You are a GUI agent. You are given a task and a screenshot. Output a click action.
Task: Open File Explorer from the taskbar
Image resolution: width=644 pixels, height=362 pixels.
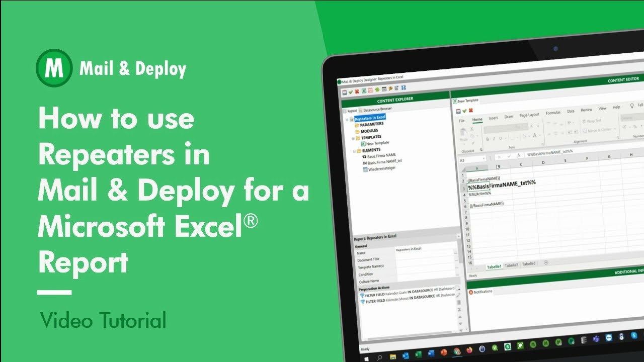[x=393, y=356]
